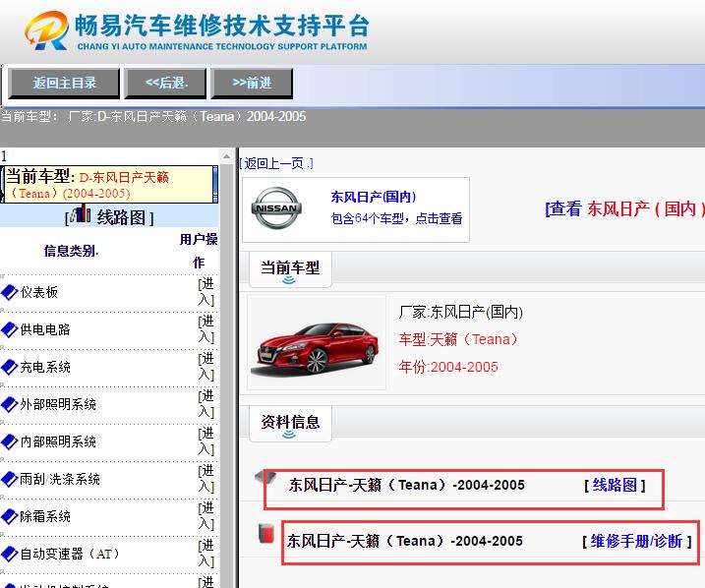
Task: Enter the 供电电路 category via 进入
Action: [x=206, y=329]
